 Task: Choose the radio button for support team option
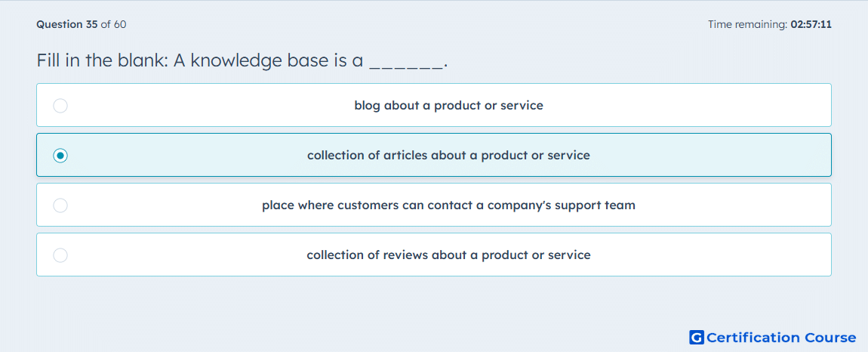point(60,205)
